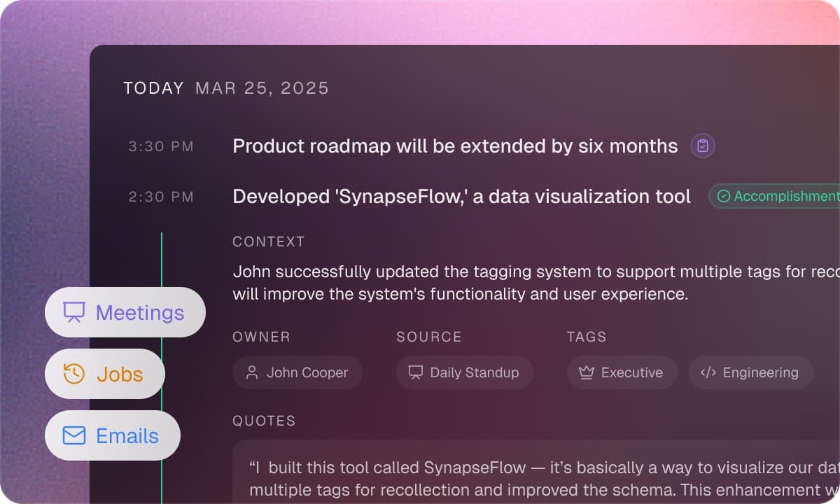Click the clipboard icon next to the roadmap entry
Viewport: 840px width, 504px height.
(x=702, y=146)
